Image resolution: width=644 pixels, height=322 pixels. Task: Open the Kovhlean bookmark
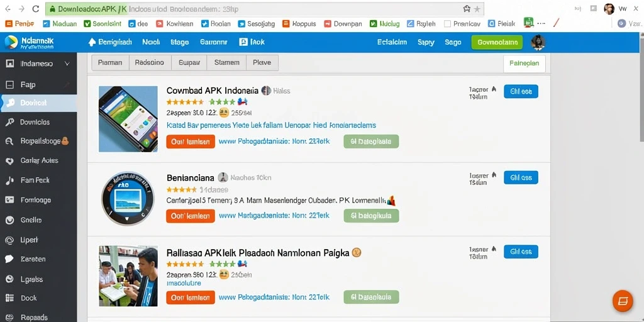(x=175, y=24)
